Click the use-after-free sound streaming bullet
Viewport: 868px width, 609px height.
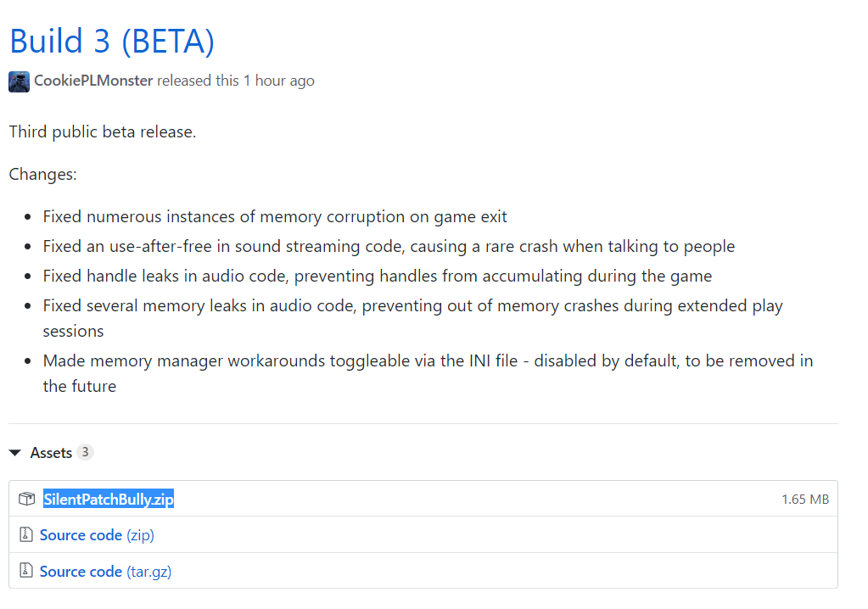point(389,247)
